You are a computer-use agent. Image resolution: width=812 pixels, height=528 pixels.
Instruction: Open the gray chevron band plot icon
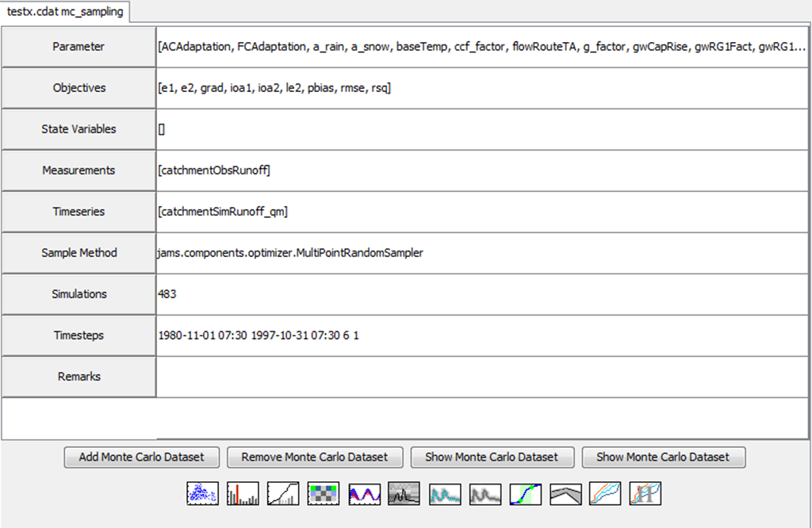tap(566, 494)
